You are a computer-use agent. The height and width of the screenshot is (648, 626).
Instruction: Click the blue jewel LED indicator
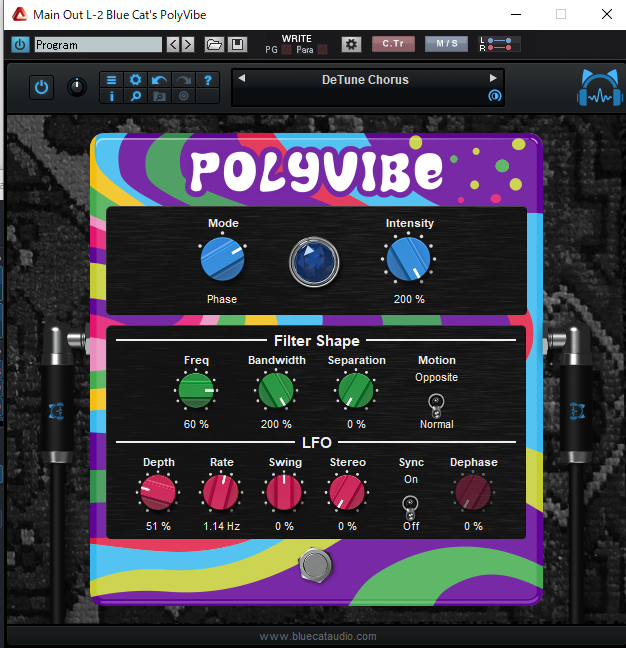coord(314,262)
